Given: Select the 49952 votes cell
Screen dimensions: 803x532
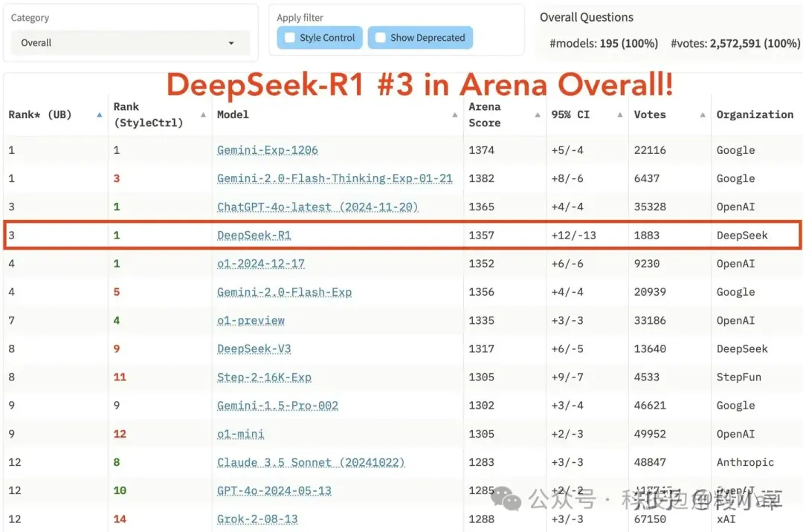Looking at the screenshot, I should [x=650, y=435].
